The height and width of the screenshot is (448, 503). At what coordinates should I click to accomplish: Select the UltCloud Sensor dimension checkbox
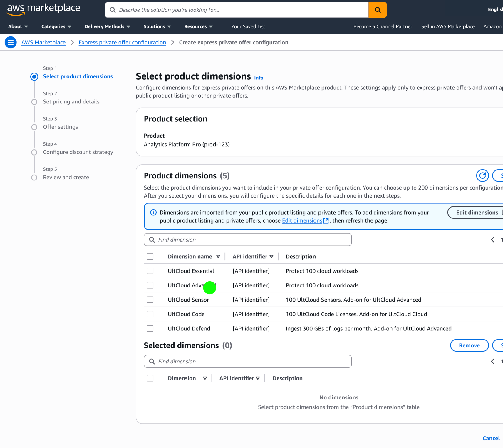(x=150, y=300)
